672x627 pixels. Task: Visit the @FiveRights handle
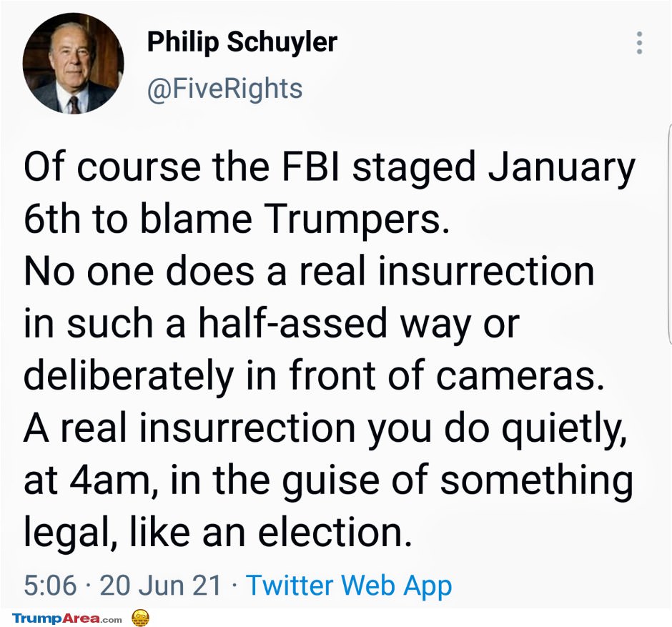coord(224,89)
